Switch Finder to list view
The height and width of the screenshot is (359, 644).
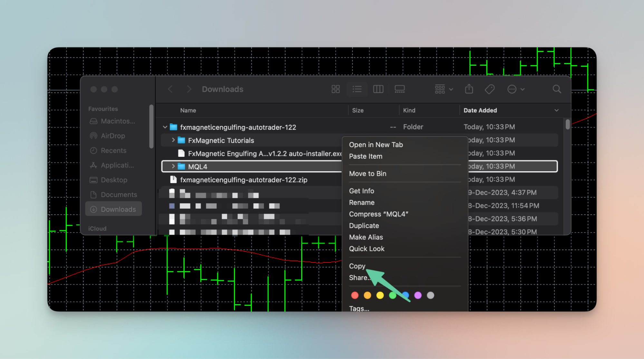coord(357,89)
